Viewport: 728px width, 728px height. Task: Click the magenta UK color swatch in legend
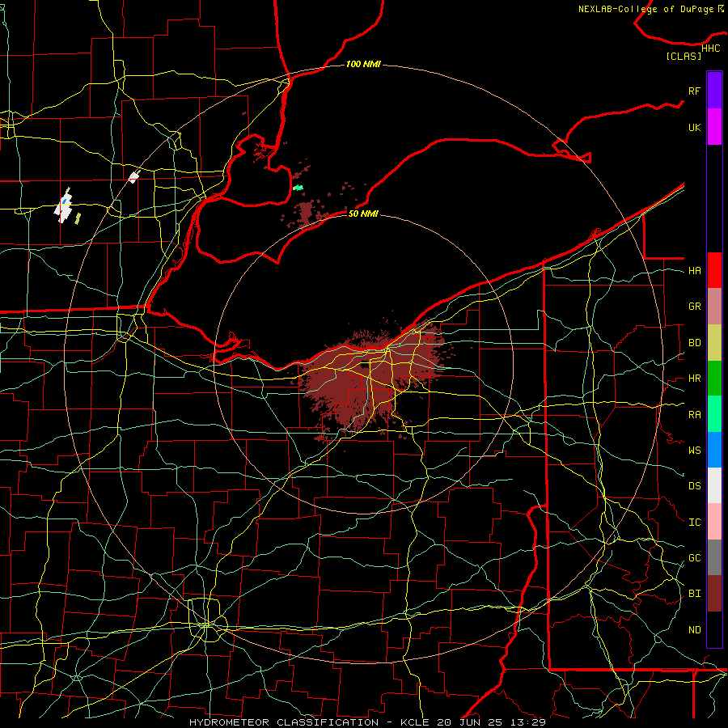coord(714,127)
